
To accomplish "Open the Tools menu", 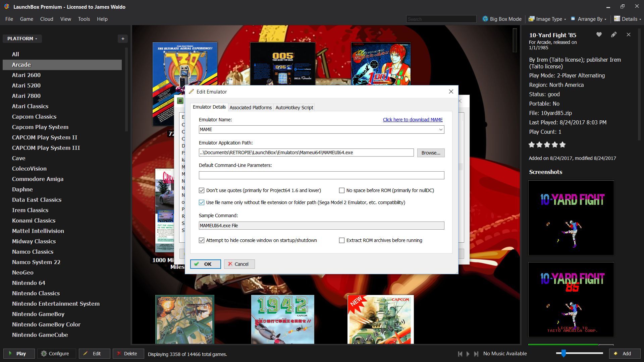I will 84,19.
